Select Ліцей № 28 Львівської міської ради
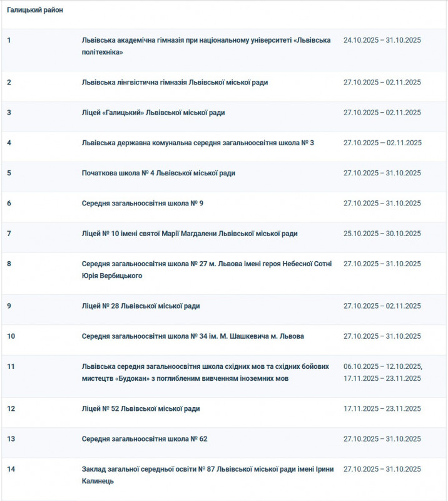 pos(141,306)
